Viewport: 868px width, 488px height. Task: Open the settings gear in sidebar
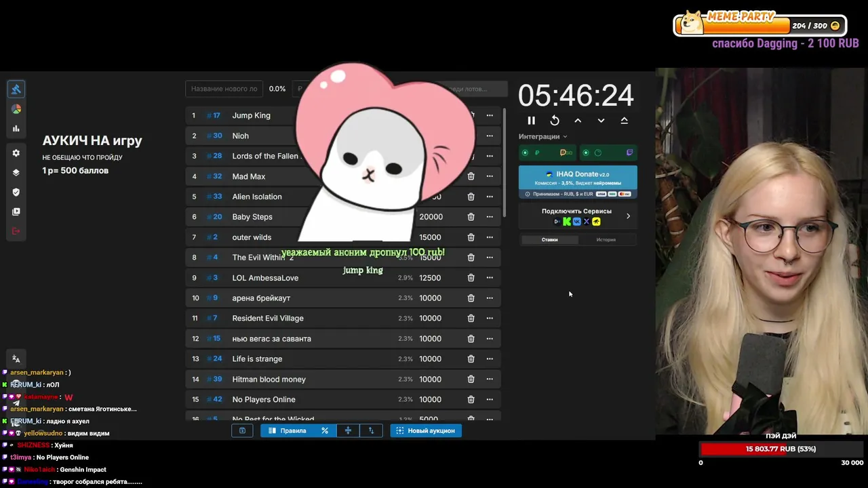coord(16,153)
